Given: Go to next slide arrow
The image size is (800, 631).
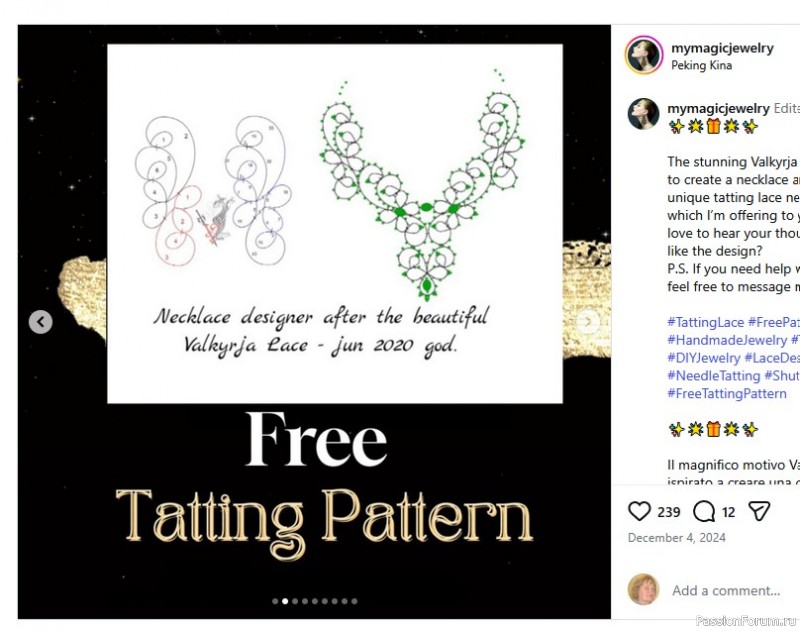Looking at the screenshot, I should click(588, 321).
